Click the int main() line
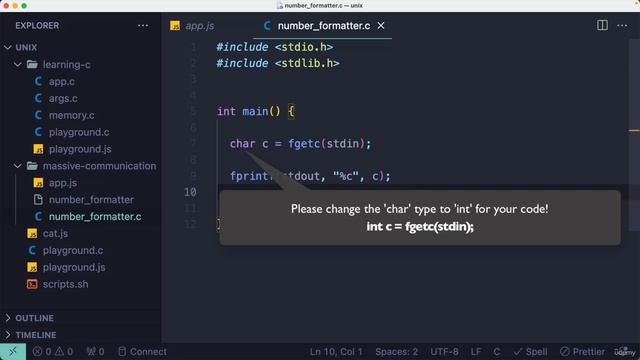The image size is (640, 360). [x=256, y=111]
